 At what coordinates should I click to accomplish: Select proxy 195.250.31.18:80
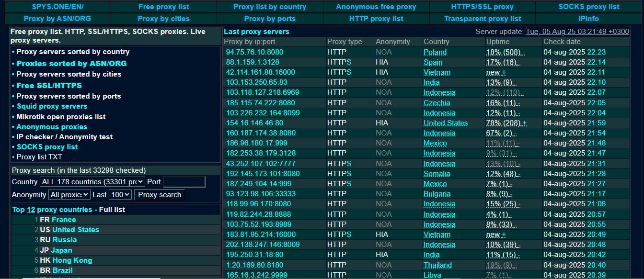254,255
